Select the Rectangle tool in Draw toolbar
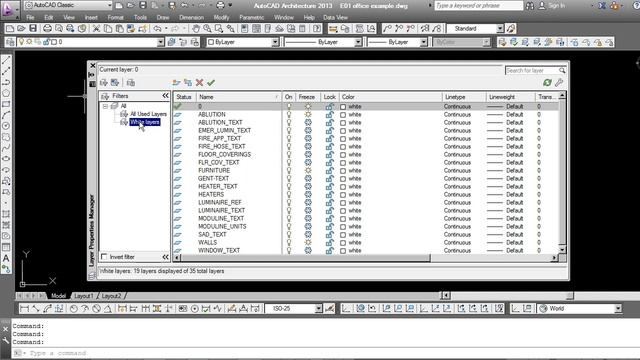The width and height of the screenshot is (640, 360). tap(6, 104)
